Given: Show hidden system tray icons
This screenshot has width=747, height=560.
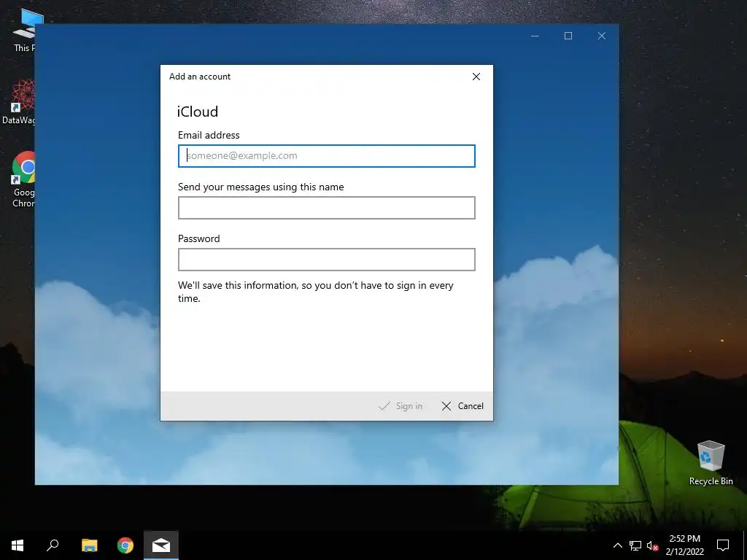Looking at the screenshot, I should coord(617,545).
